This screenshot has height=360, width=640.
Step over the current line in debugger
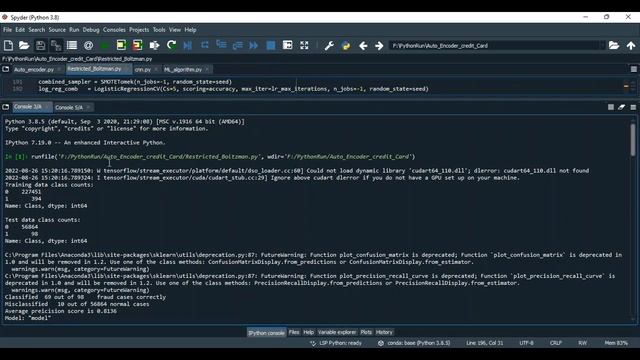coord(204,45)
